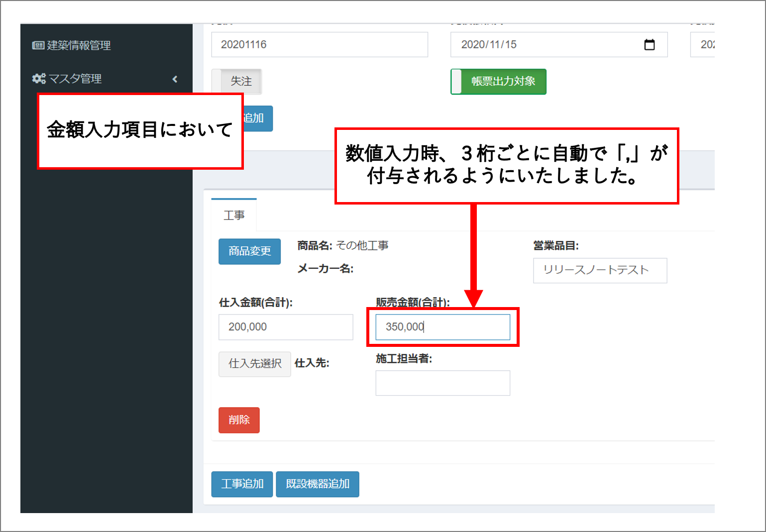
Task: Click the 工事追加 button
Action: [242, 484]
